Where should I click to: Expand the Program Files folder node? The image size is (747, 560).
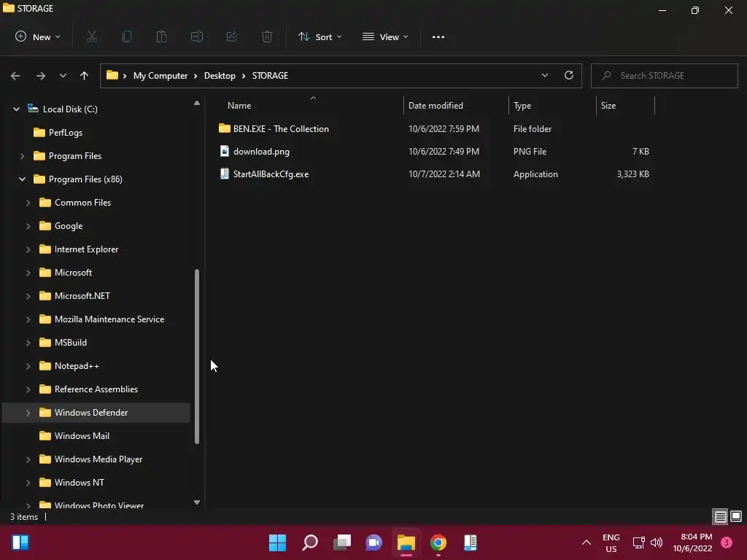point(22,156)
